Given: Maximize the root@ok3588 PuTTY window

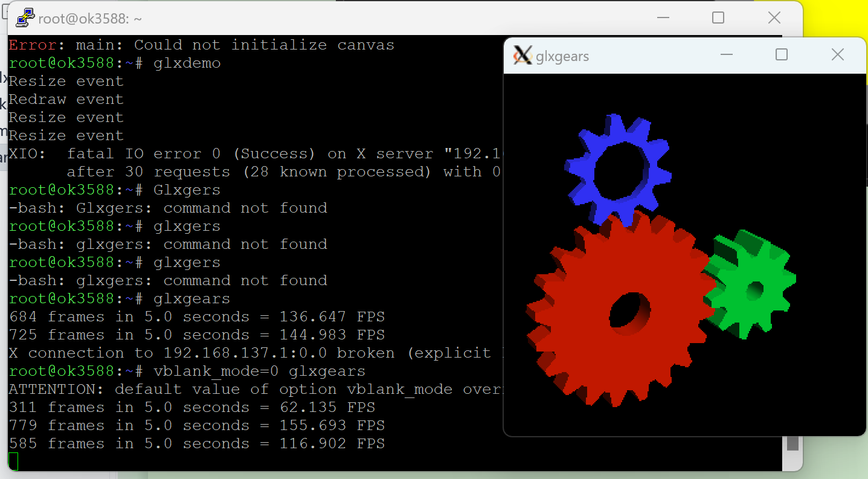Looking at the screenshot, I should [x=718, y=18].
